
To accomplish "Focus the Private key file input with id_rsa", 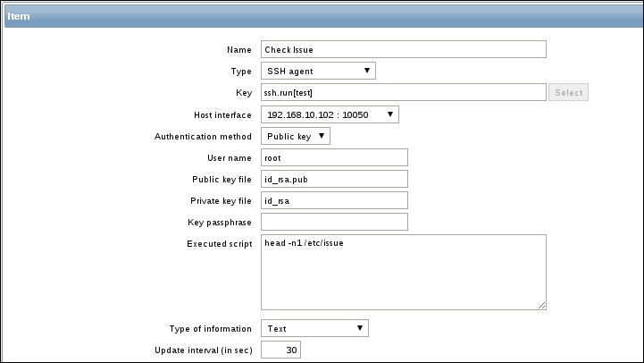I will click(334, 200).
